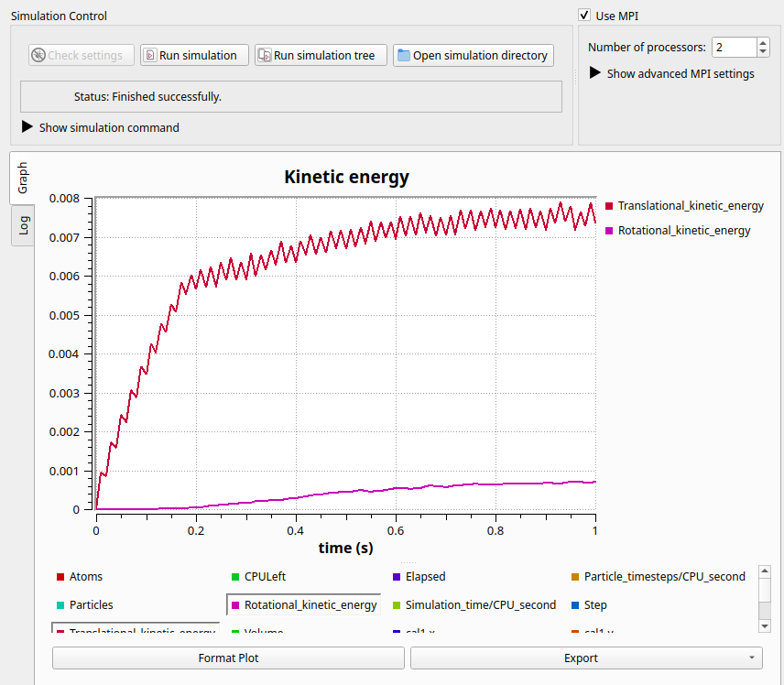Click the blue Step series marker
Screen dimensions: 784x685
(575, 605)
